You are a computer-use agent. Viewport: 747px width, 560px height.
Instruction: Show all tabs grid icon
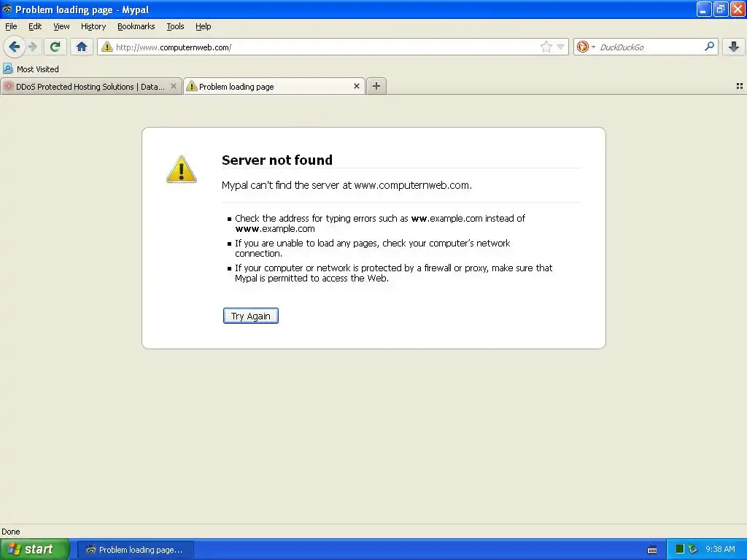tap(740, 86)
